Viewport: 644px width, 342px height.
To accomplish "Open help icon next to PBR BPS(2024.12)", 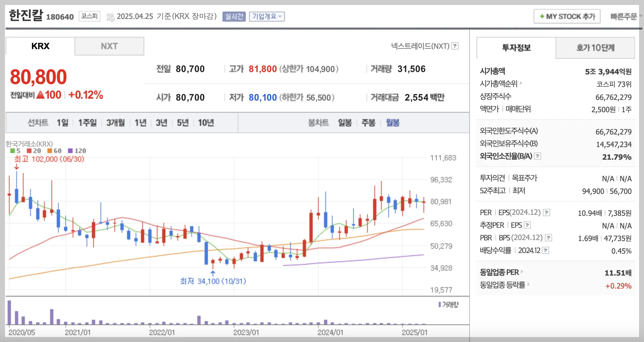I will [548, 238].
